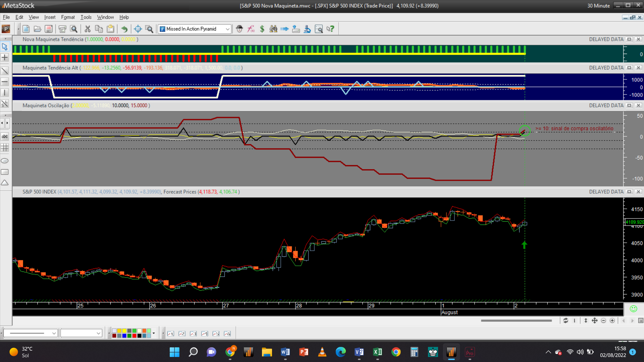Open the Tools menu

[x=86, y=17]
